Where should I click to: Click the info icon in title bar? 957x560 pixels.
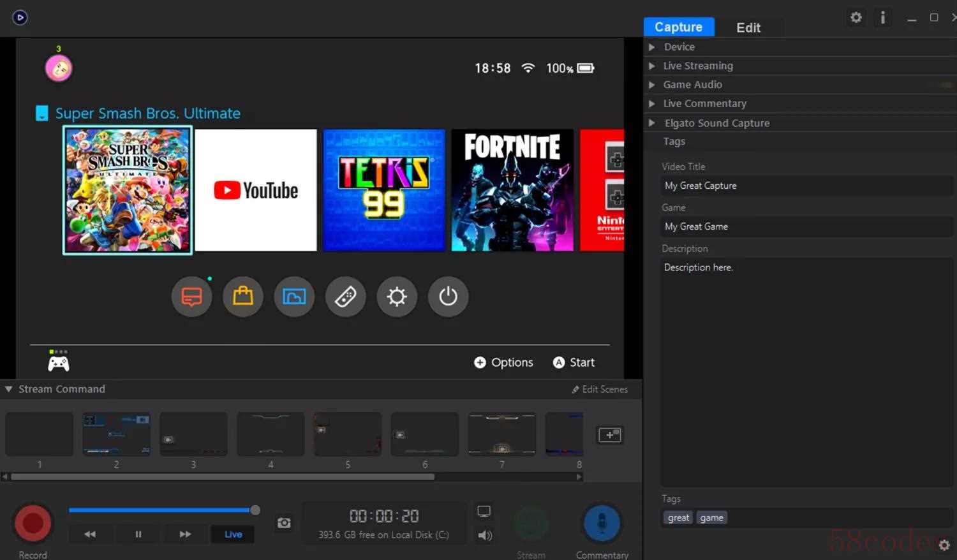[x=883, y=18]
